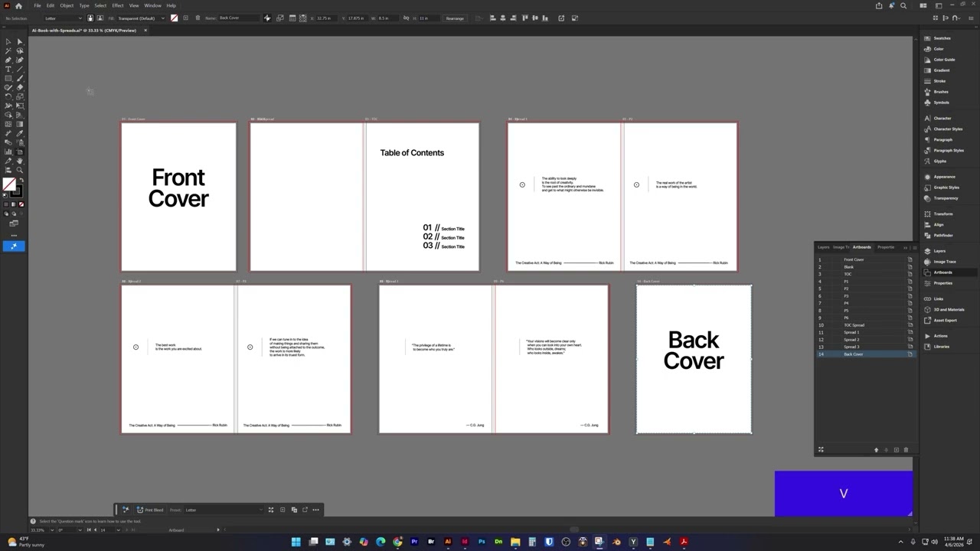
Task: Select the Hand tool
Action: coord(20,161)
